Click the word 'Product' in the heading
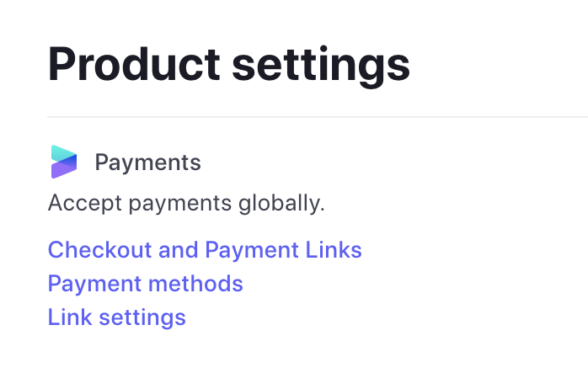 pyautogui.click(x=134, y=64)
